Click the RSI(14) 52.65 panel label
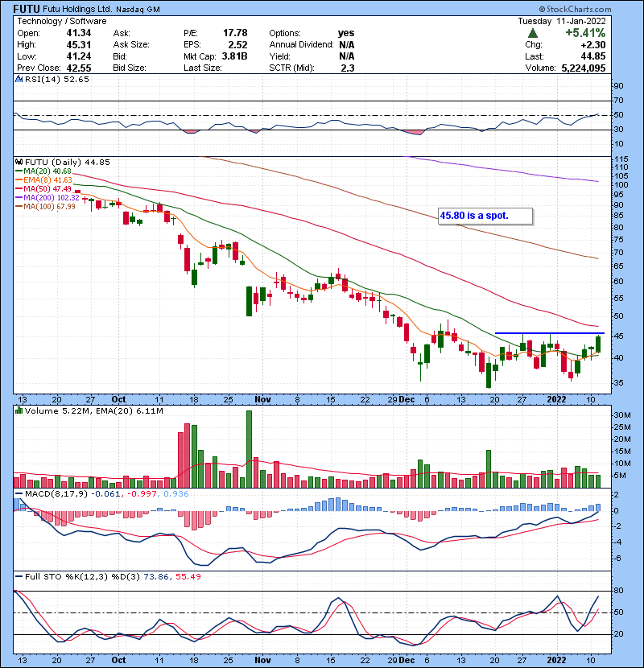The image size is (644, 668). click(x=57, y=79)
